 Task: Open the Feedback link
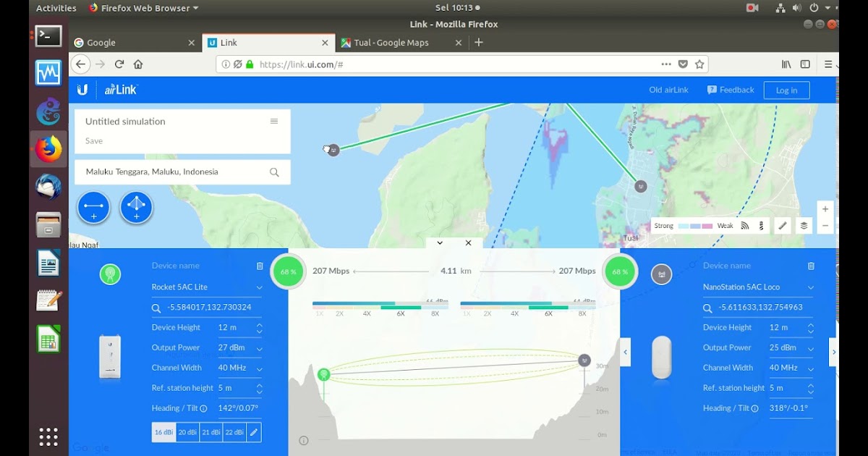[x=731, y=90]
